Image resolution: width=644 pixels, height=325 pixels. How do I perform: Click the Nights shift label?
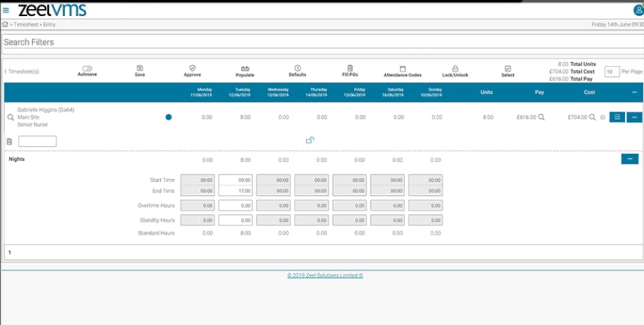coord(17,159)
